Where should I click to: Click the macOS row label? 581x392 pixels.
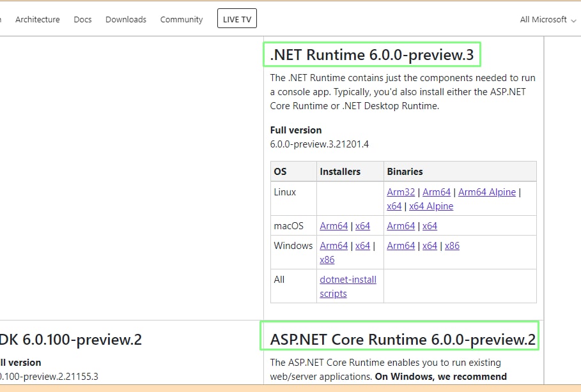pos(289,226)
